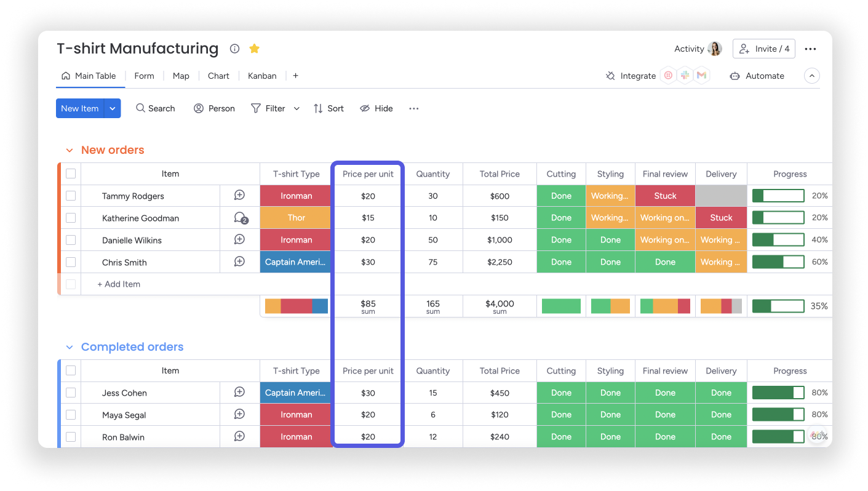Click New orders Total Price $4,000 sum
The width and height of the screenshot is (868, 491).
(x=500, y=306)
